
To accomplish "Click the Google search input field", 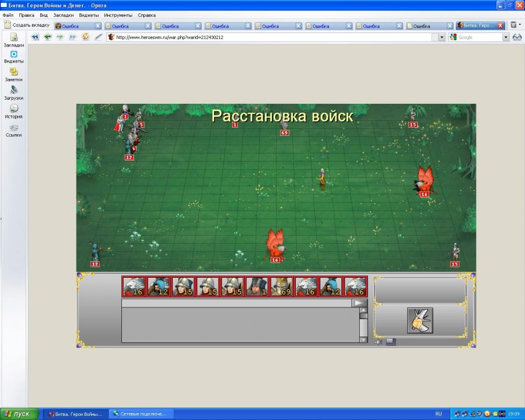I will click(480, 37).
